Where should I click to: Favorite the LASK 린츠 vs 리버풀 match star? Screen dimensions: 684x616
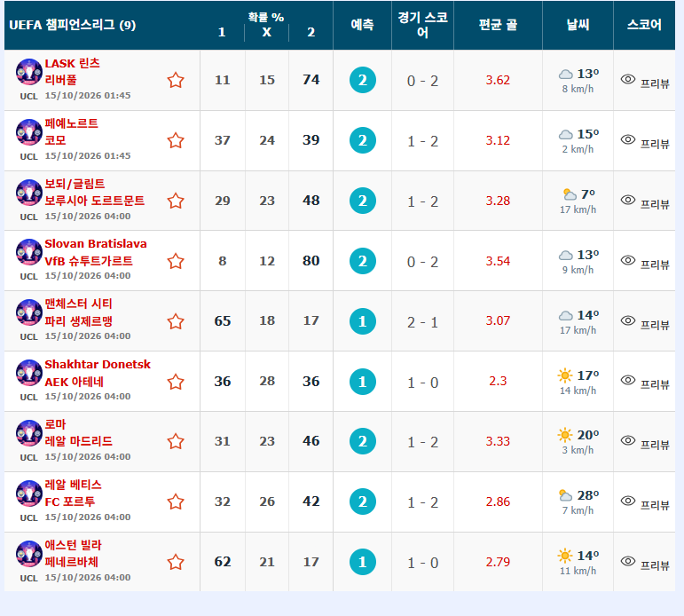[176, 81]
